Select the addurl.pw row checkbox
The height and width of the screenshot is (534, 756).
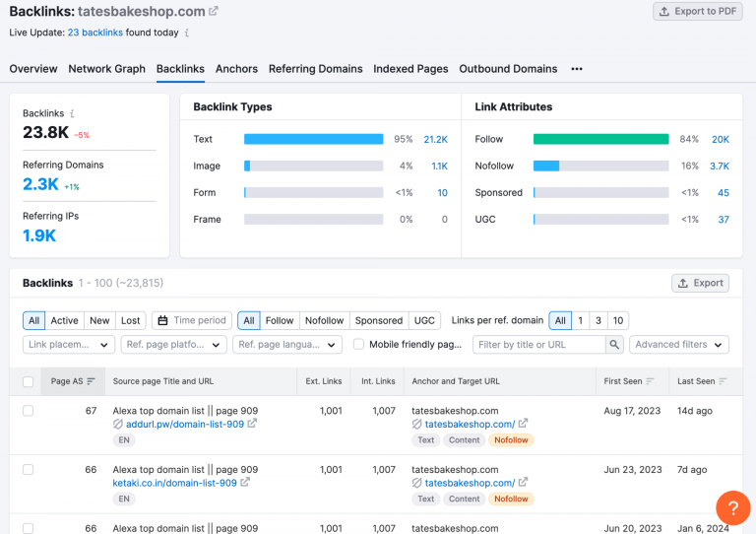pyautogui.click(x=28, y=411)
